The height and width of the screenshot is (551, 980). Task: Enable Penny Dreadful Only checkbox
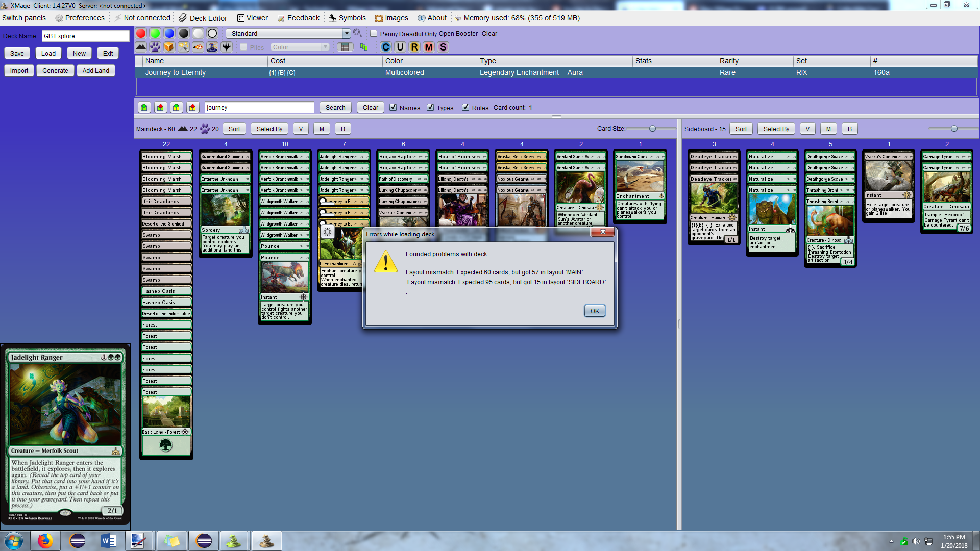click(374, 33)
